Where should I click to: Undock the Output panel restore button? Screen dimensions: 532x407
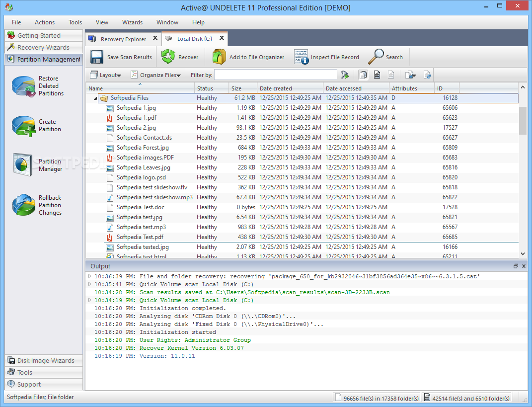click(x=516, y=266)
